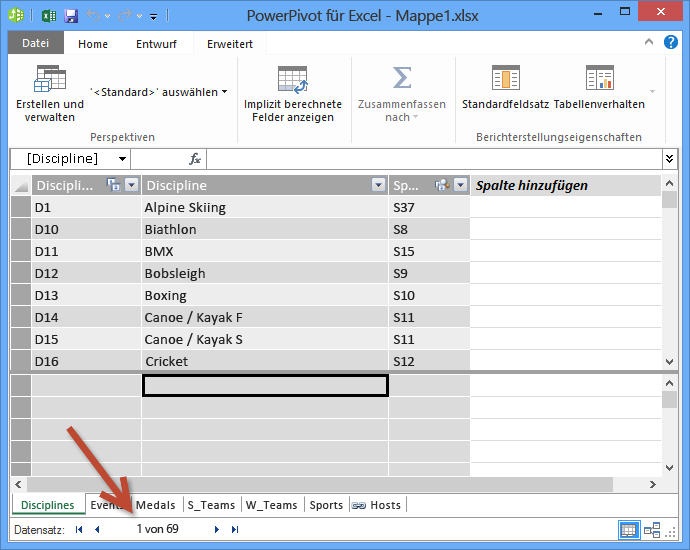This screenshot has height=550, width=690.
Task: Switch to diagram view
Action: 652,530
